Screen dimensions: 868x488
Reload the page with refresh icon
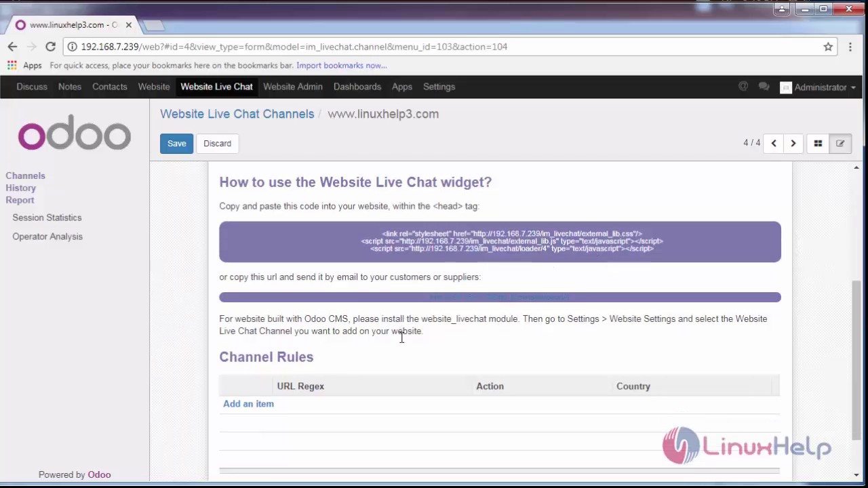(x=50, y=47)
